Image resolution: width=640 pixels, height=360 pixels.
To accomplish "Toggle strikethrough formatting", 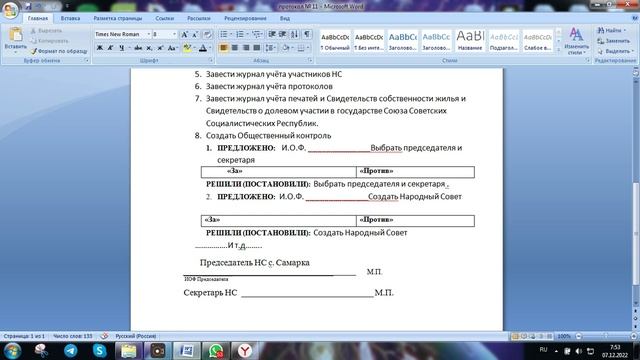I will pos(138,48).
